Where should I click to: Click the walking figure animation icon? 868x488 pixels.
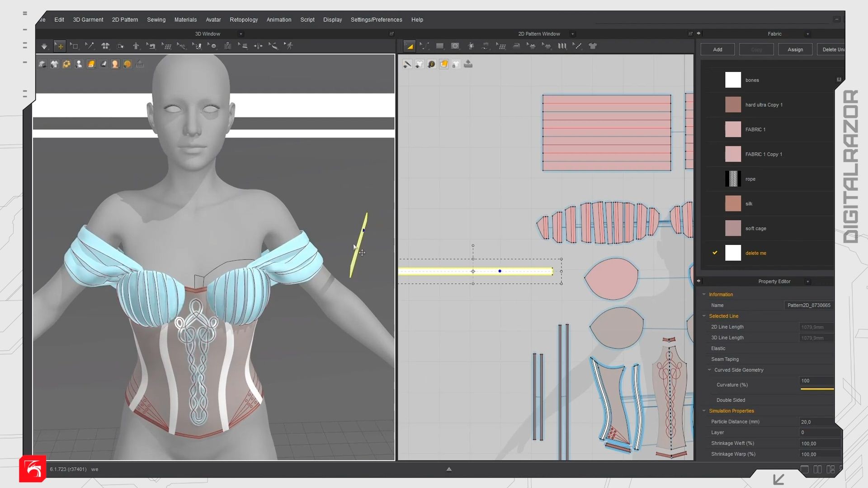tap(289, 46)
